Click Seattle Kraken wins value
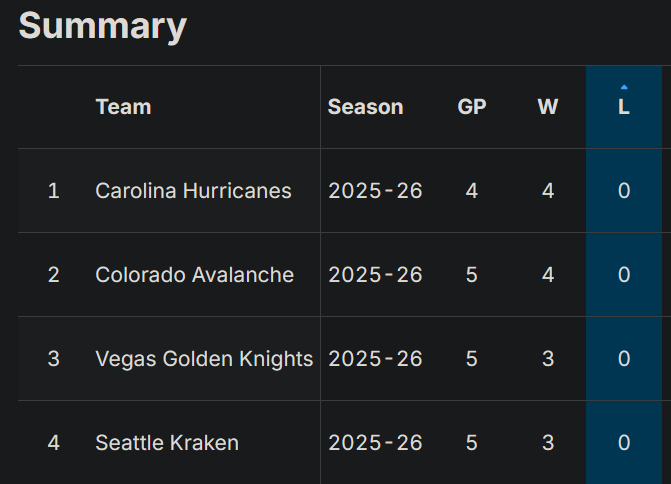Viewport: 671px width, 484px height. (x=548, y=442)
